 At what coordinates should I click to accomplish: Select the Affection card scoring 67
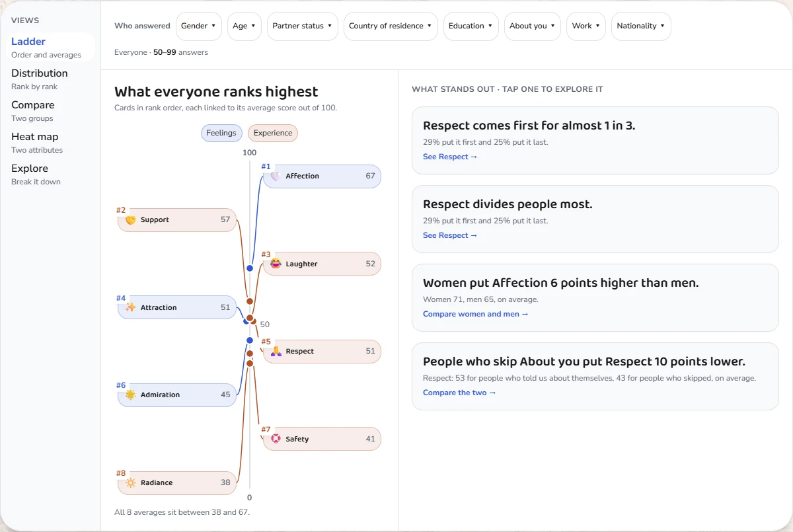tap(322, 176)
